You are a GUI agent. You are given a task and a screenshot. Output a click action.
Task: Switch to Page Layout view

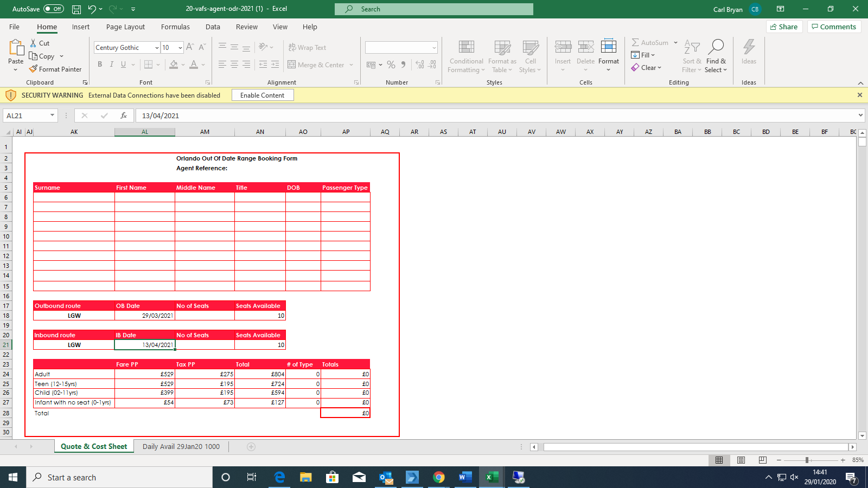(x=741, y=460)
